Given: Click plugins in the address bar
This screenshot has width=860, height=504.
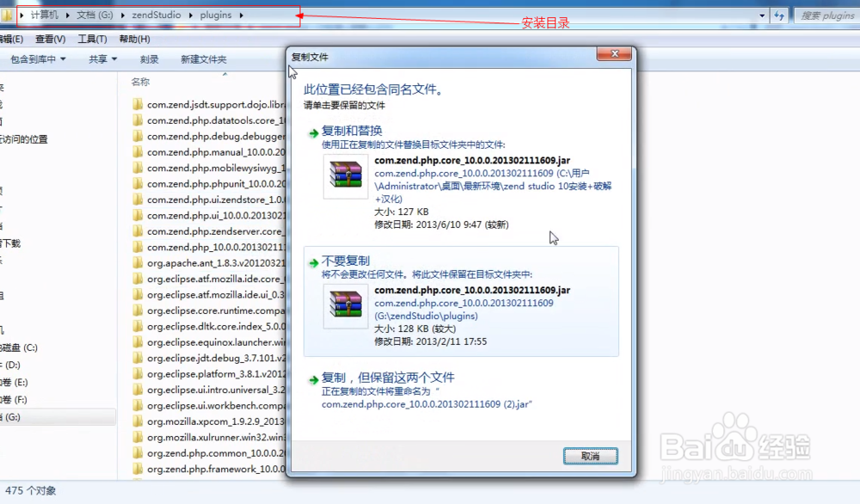Looking at the screenshot, I should pos(216,15).
